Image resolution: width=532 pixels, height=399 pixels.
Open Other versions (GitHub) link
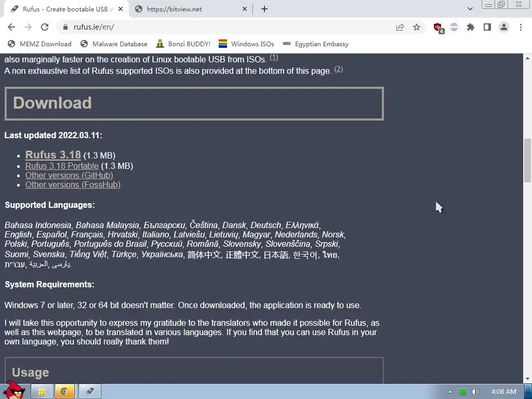[69, 176]
